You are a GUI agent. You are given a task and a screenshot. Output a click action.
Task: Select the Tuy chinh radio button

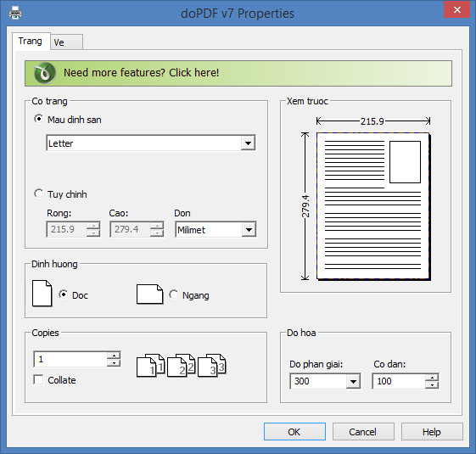[38, 193]
